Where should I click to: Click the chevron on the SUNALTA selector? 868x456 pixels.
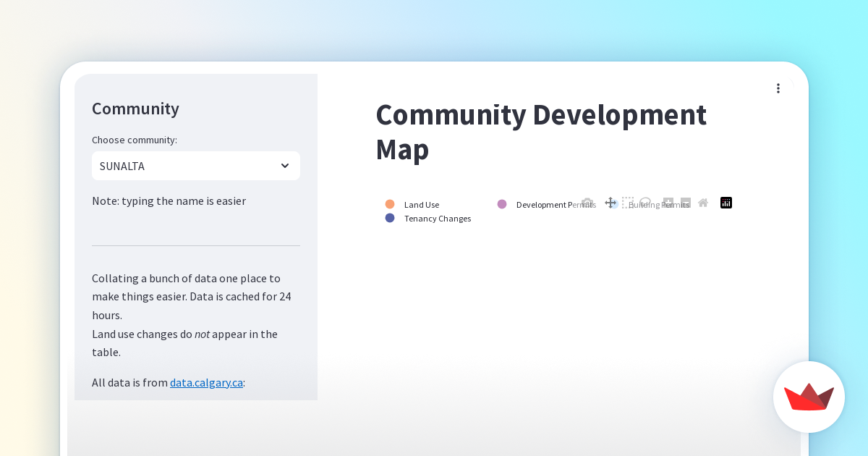point(285,166)
